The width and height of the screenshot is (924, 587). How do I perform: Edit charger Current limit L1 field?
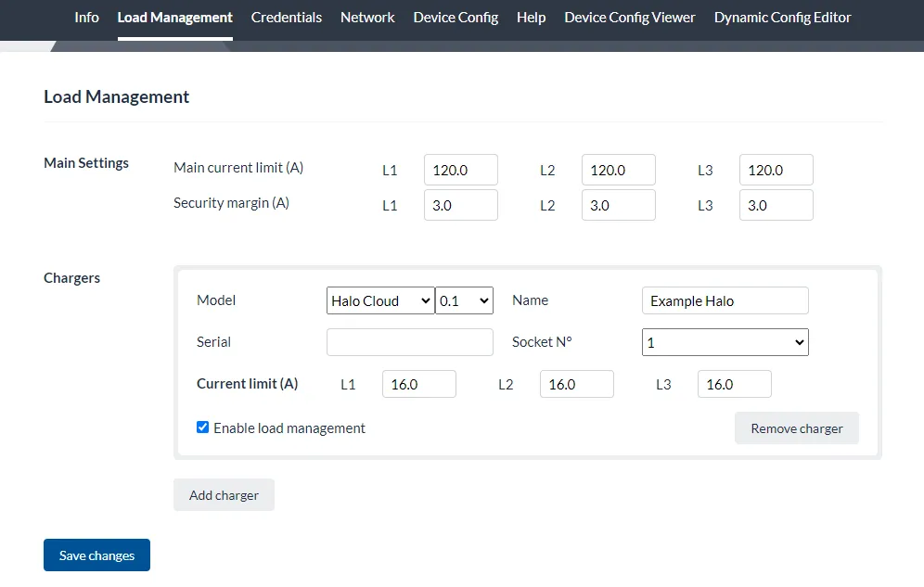pyautogui.click(x=419, y=384)
